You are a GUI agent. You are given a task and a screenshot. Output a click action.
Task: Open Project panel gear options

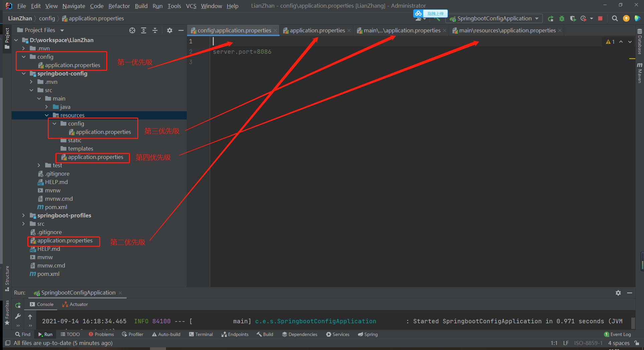pos(170,30)
